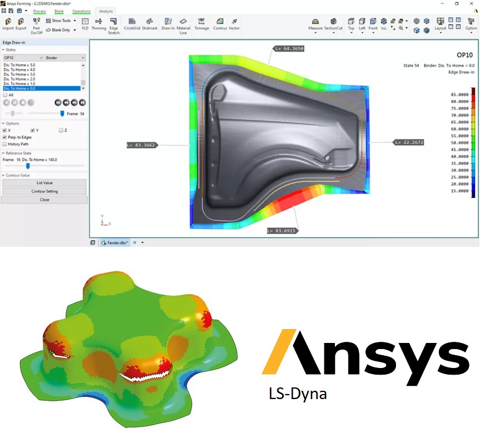Click the fit-to-window zoom icon

(x=393, y=28)
